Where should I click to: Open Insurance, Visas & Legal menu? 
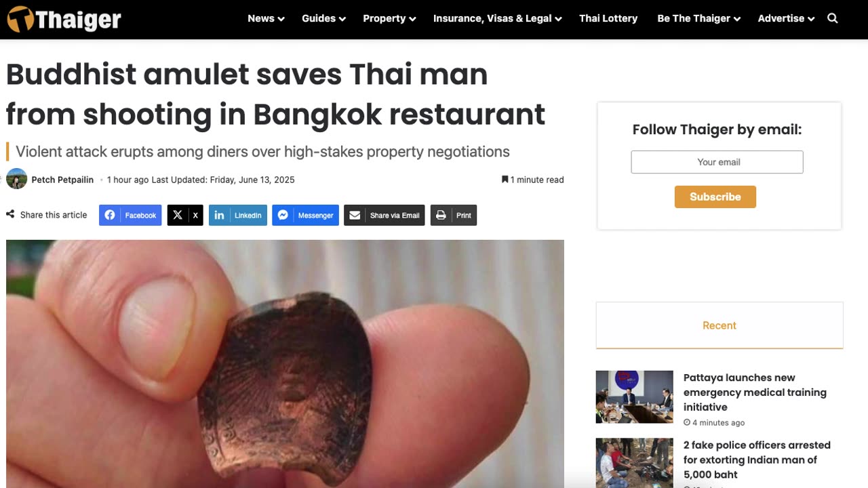[498, 18]
